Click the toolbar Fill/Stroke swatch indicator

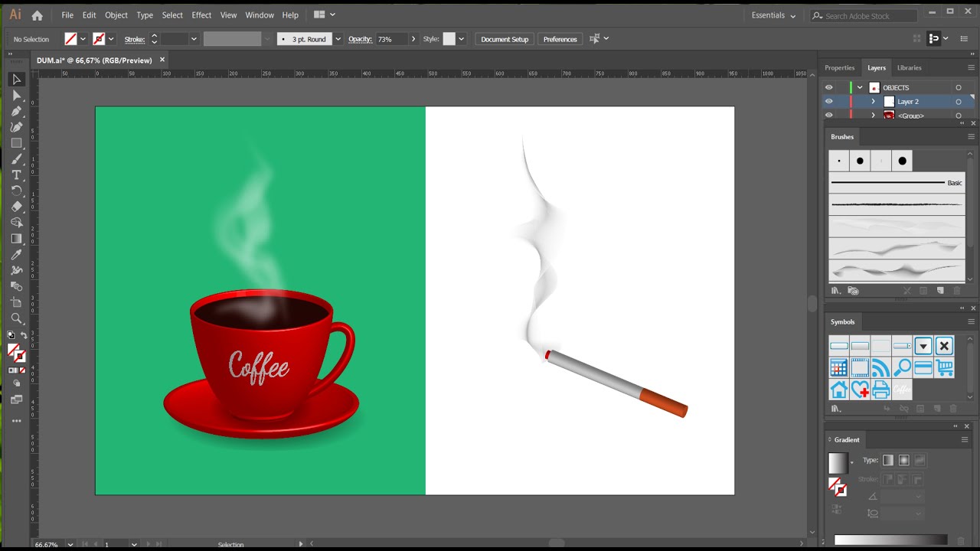(x=16, y=353)
